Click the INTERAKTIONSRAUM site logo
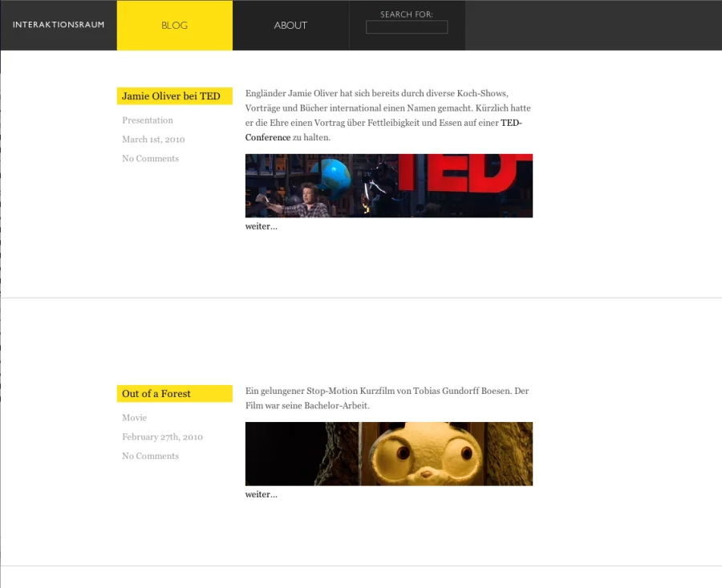Screen dimensions: 722x588 coord(59,25)
